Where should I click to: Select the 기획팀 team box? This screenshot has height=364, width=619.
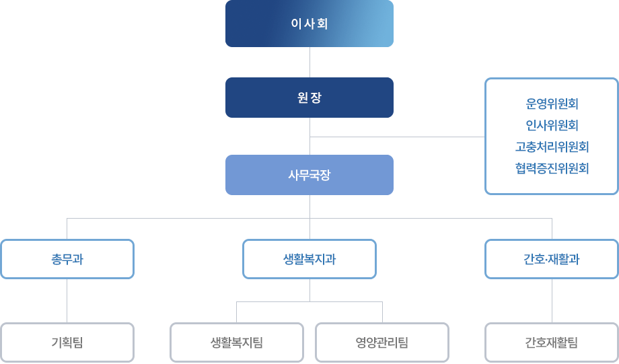click(67, 342)
